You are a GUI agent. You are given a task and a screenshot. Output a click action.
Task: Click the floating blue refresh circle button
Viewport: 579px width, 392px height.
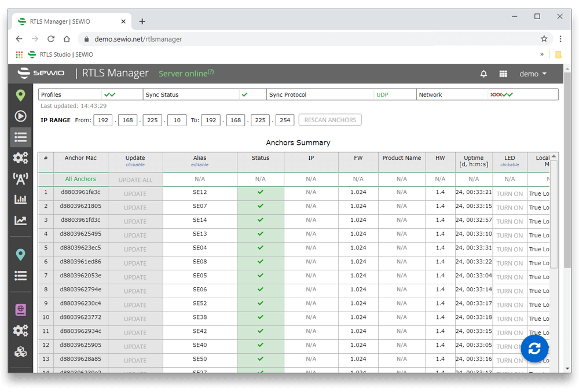point(534,348)
